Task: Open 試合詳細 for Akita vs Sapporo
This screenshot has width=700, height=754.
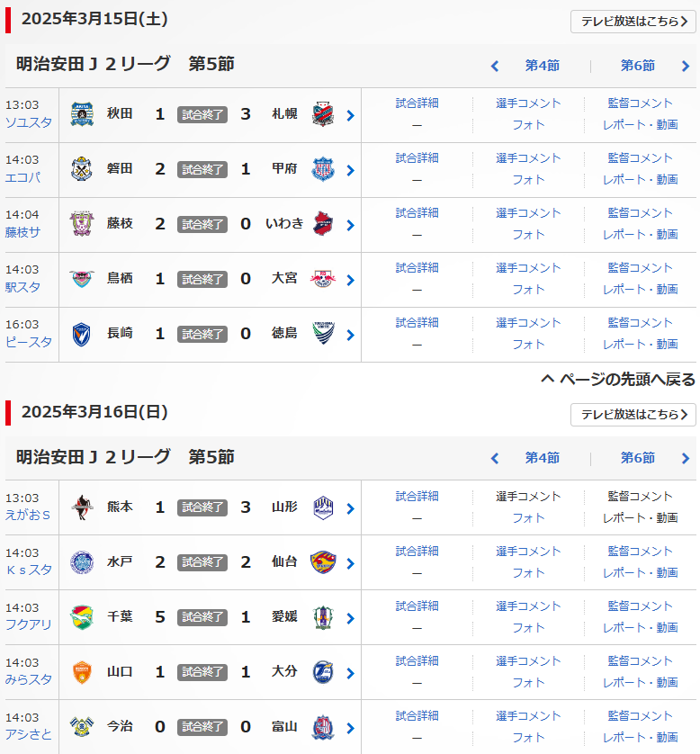Action: 417,103
